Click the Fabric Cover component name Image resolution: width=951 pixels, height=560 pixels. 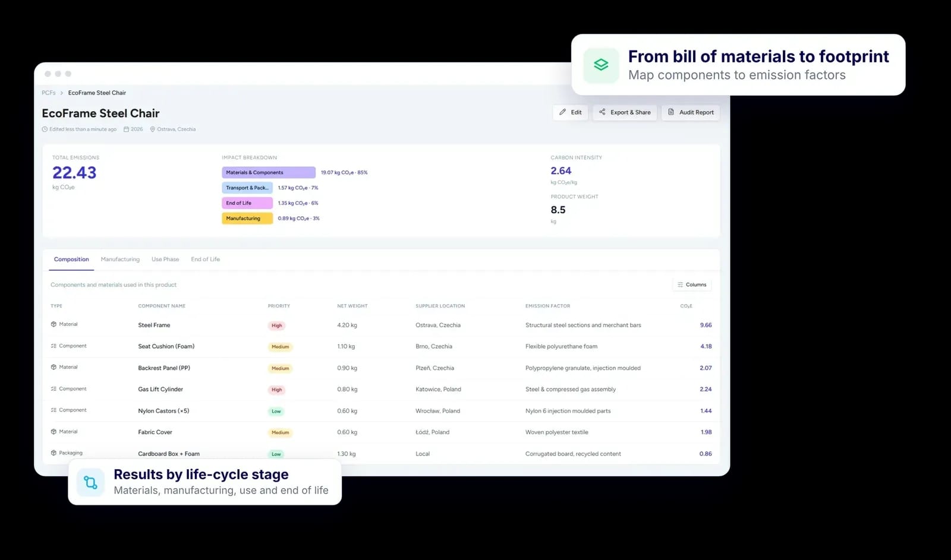click(155, 432)
